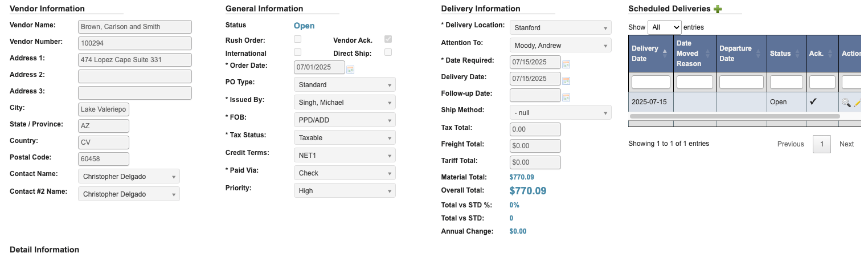
Task: Click the empty Address 2 field
Action: pos(135,76)
